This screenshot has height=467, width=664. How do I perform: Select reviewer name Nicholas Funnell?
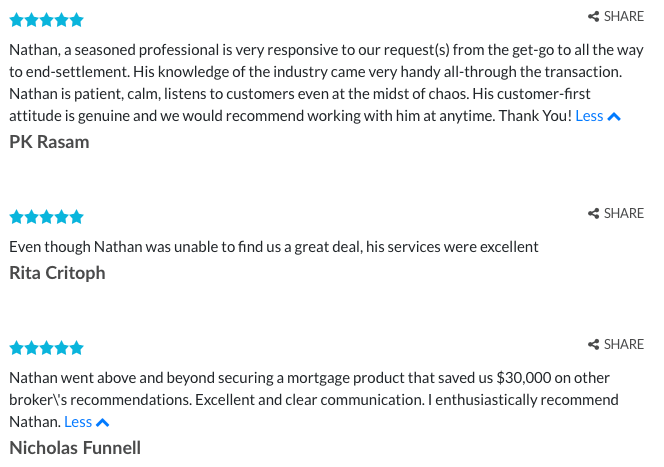coord(75,448)
